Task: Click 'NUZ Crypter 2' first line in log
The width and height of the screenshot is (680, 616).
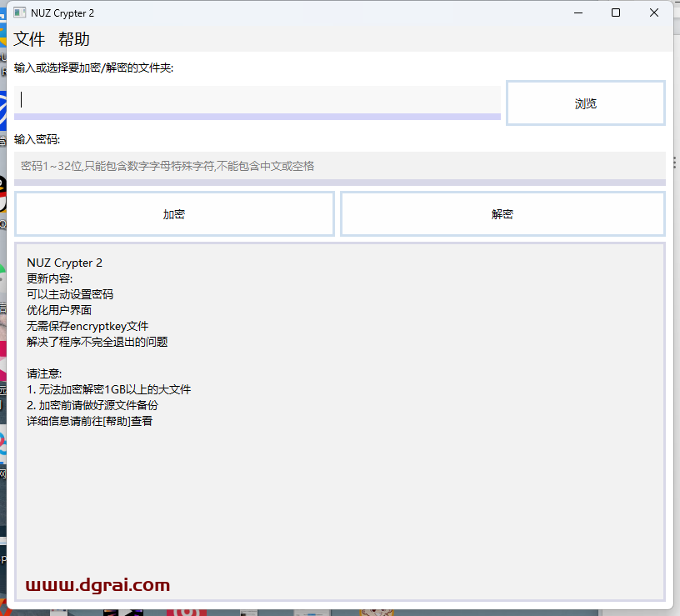Action: click(65, 263)
